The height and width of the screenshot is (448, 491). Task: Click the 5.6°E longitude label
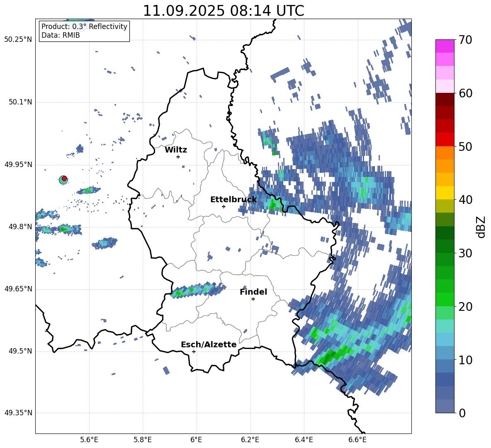(x=89, y=440)
